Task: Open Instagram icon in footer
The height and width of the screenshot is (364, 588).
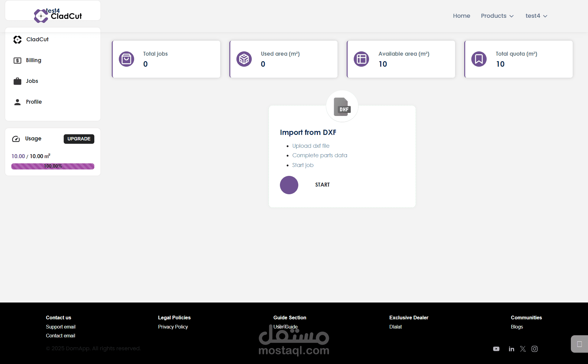Action: (534, 349)
